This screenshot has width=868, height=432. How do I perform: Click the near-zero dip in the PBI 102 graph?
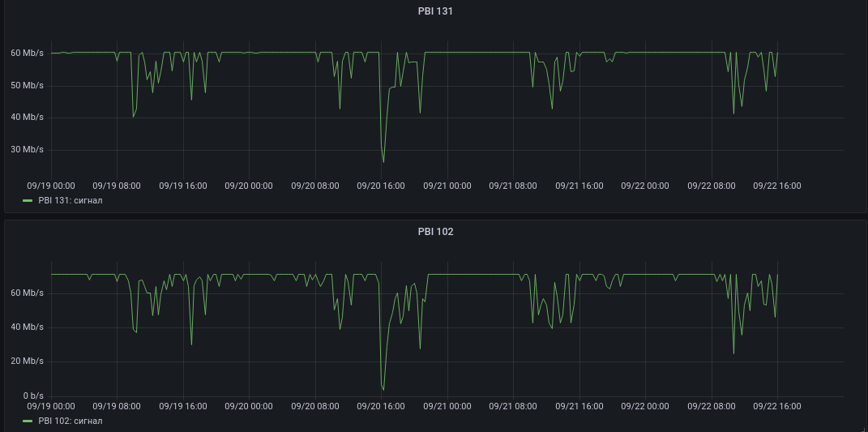[383, 389]
